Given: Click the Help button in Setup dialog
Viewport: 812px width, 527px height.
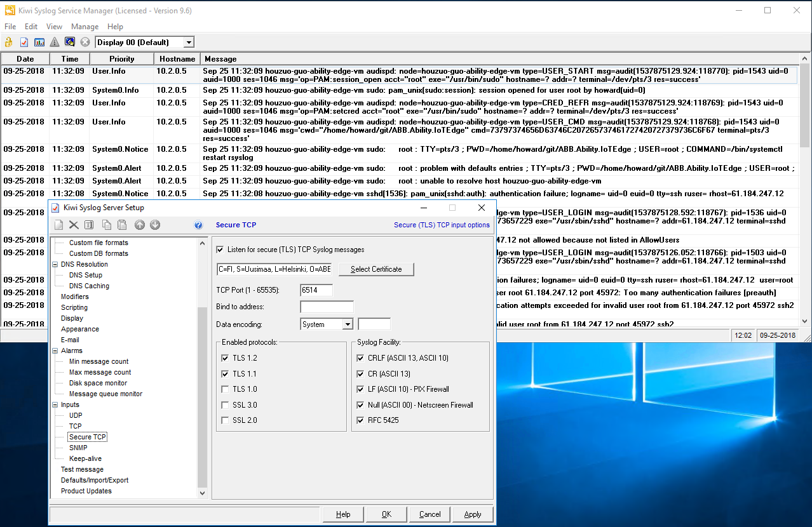Looking at the screenshot, I should (343, 514).
